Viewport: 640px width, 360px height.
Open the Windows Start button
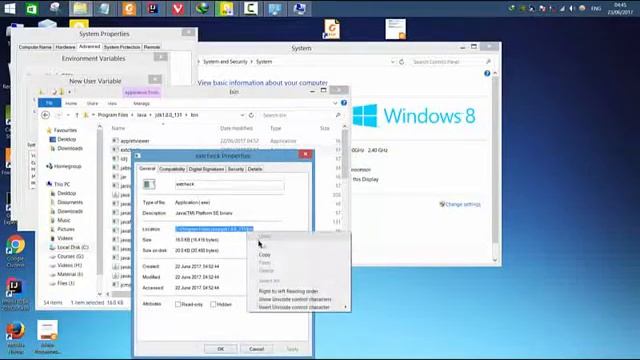tap(9, 8)
